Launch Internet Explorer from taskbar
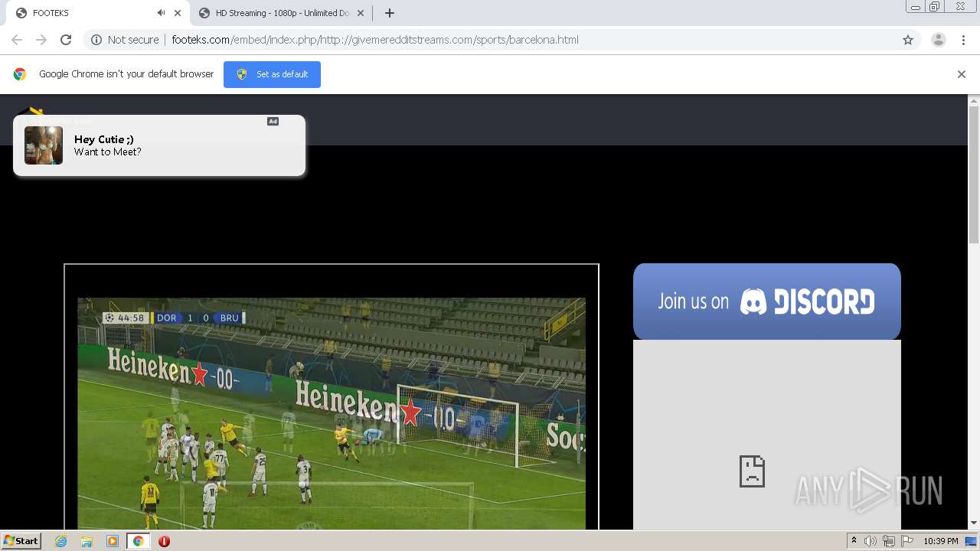Screen dimensions: 980x551 pyautogui.click(x=61, y=541)
